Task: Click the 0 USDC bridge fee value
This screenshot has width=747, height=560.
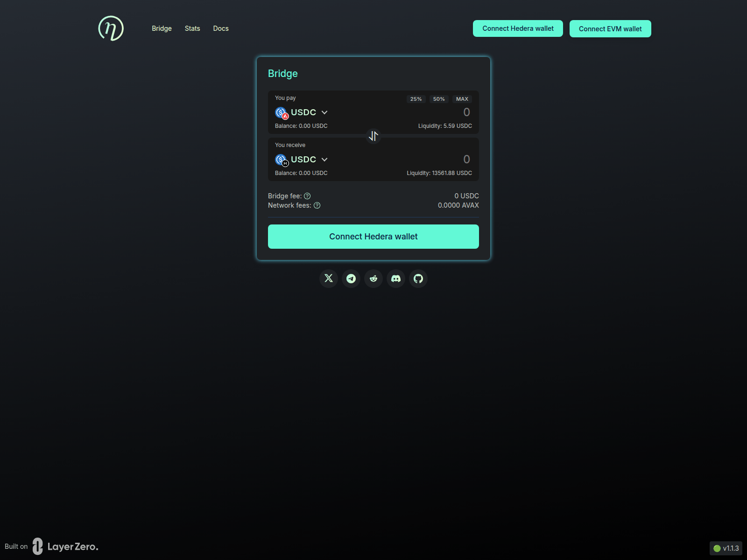Action: pyautogui.click(x=467, y=196)
